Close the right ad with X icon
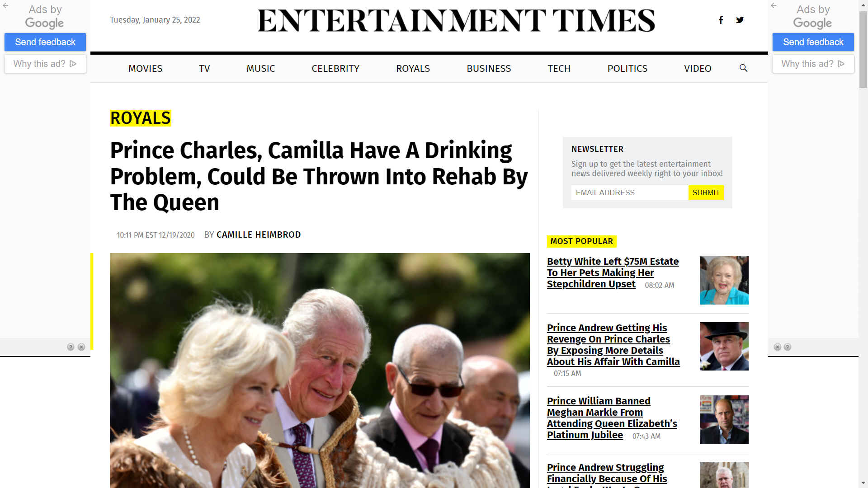 click(x=778, y=347)
